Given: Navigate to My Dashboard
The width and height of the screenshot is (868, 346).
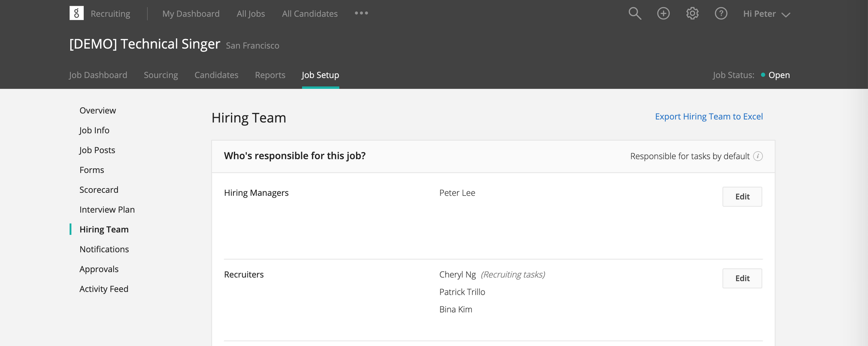Looking at the screenshot, I should 191,14.
